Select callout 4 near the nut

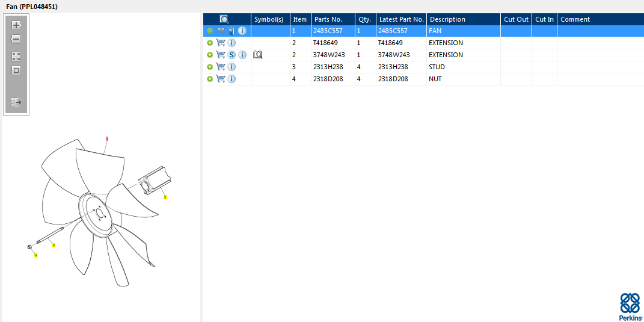[35, 255]
